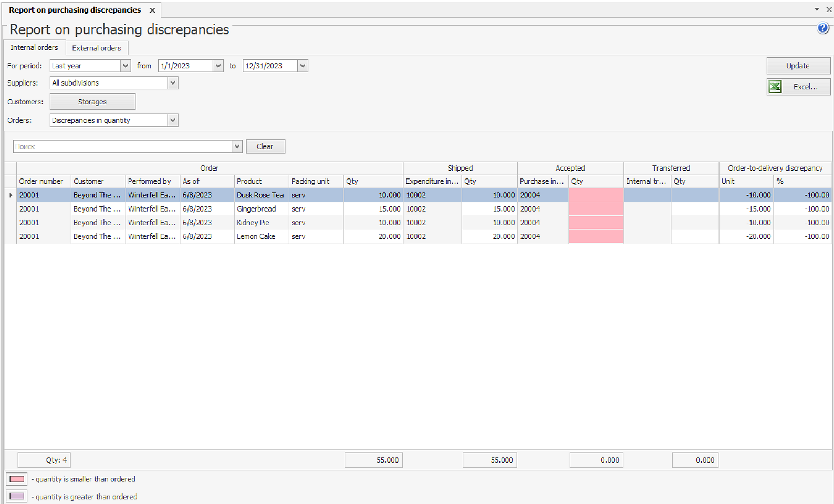
Task: Sort by the Product column header
Action: [x=261, y=181]
